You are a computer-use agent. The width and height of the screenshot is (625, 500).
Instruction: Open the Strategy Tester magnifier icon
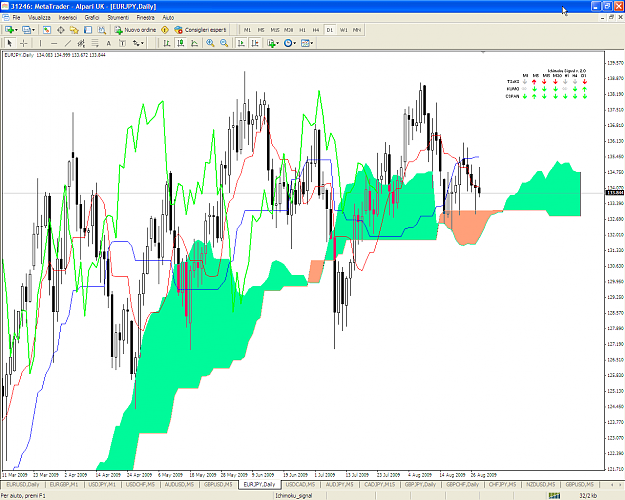click(102, 30)
